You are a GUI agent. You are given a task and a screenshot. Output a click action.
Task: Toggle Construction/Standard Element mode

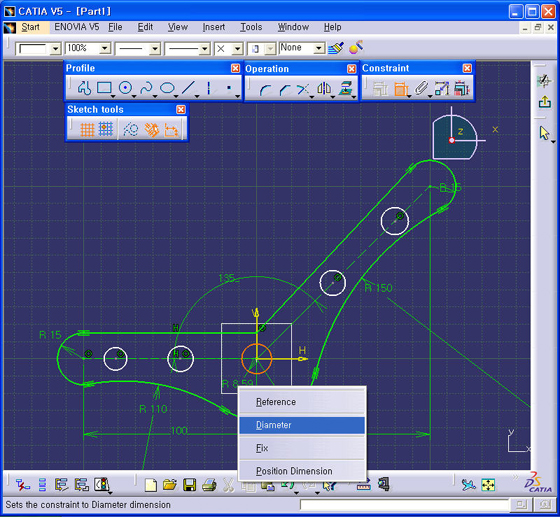point(131,130)
